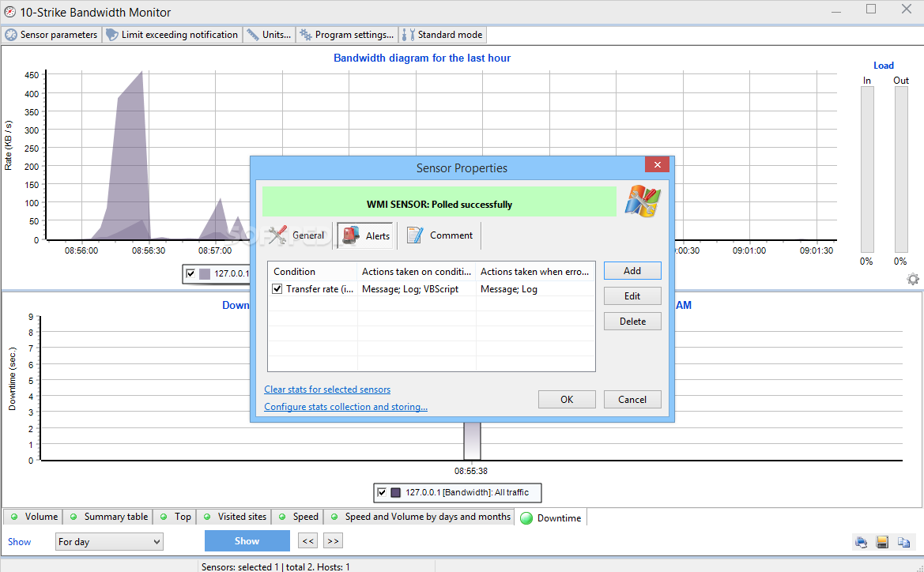Close the Sensor Properties dialog
Screen dimensions: 924x572
(x=657, y=164)
